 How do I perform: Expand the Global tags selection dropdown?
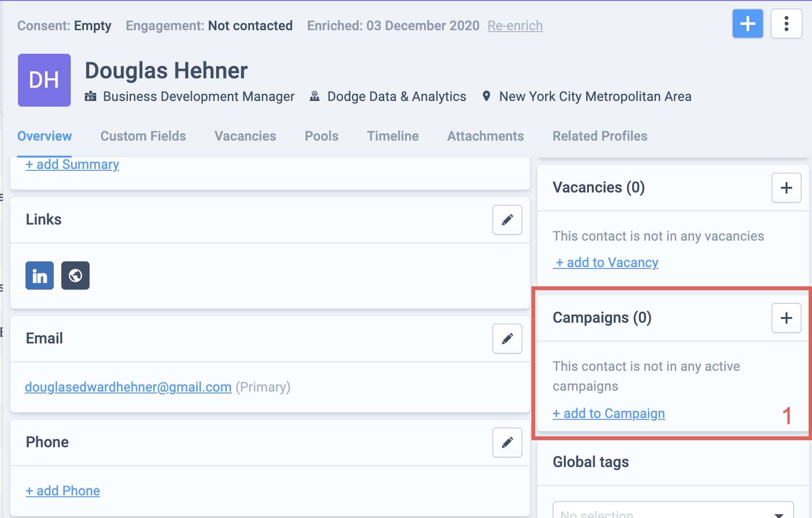click(x=673, y=512)
